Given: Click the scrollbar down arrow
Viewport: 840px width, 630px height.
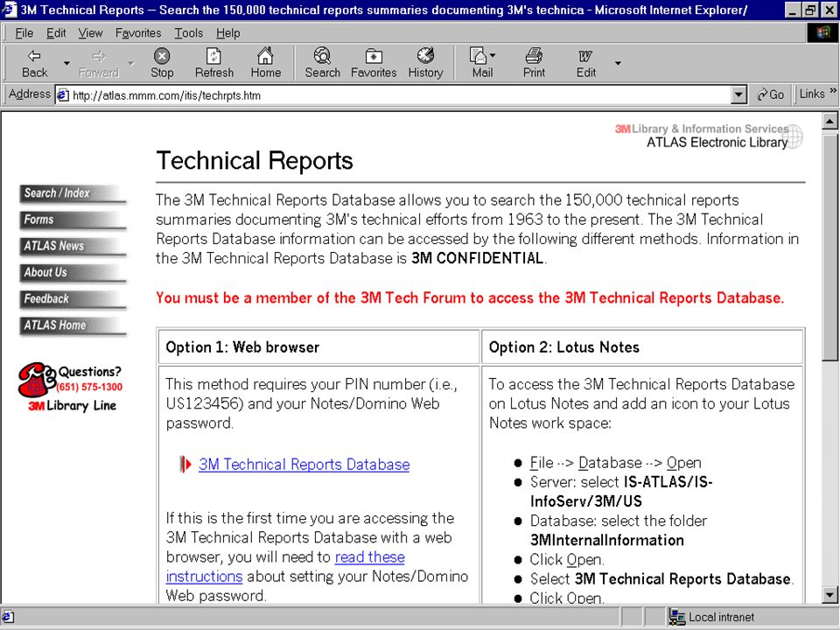Looking at the screenshot, I should point(829,595).
